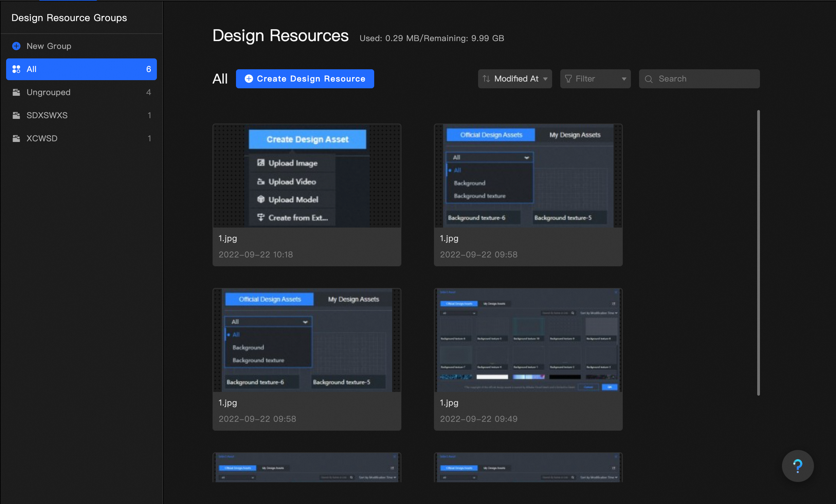Click the sort arrows icon beside Modified At

click(486, 79)
